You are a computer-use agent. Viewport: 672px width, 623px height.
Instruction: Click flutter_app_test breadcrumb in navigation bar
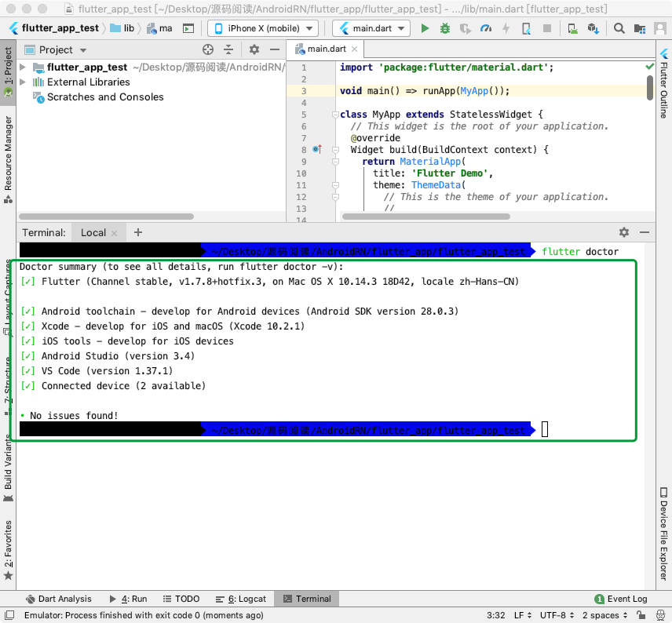pyautogui.click(x=54, y=28)
